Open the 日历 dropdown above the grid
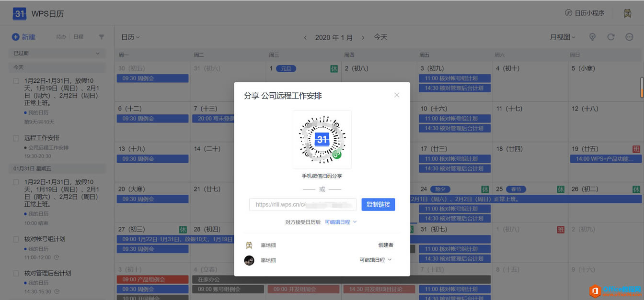 tap(130, 37)
